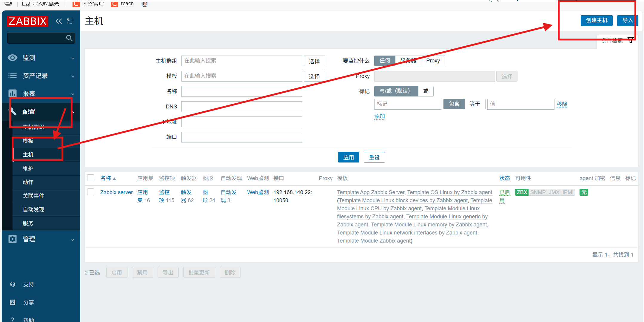Expand the 资产记录 menu chevron
This screenshot has width=644, height=322.
pyautogui.click(x=73, y=76)
